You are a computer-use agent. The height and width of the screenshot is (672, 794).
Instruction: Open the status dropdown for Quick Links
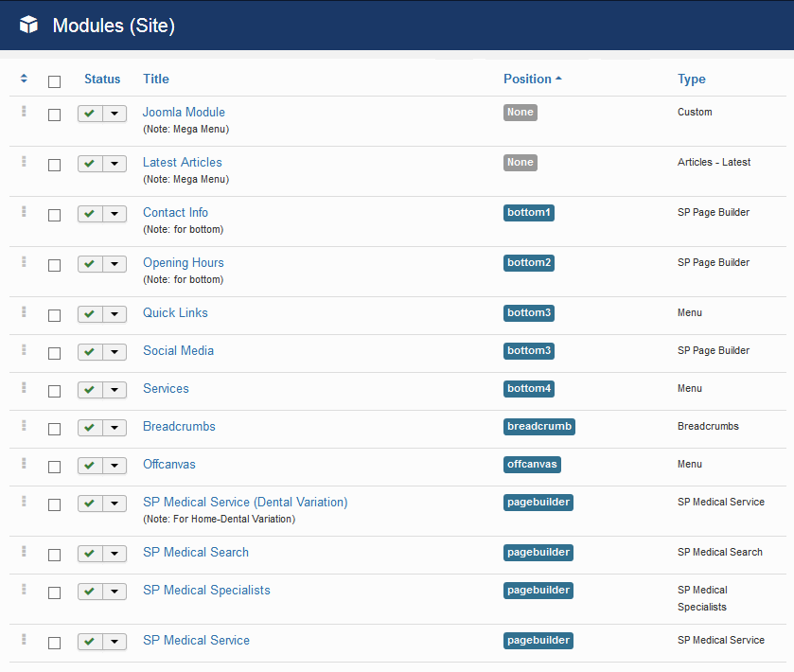(115, 313)
